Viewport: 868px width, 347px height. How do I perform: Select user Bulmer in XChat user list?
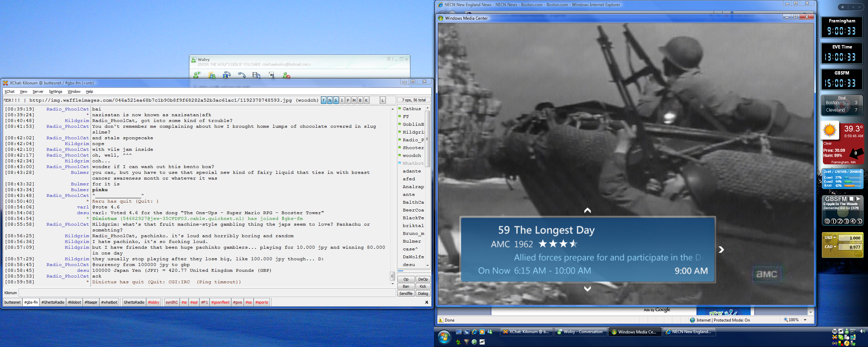[x=412, y=241]
